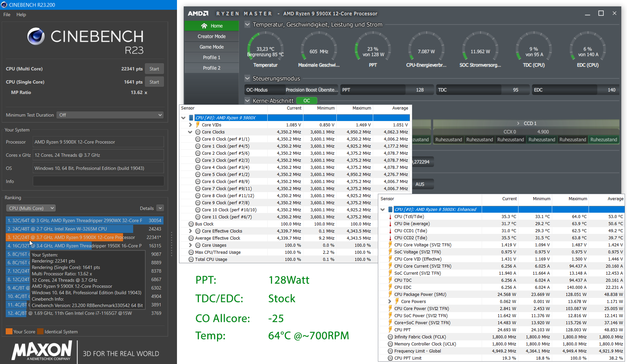Screen dimensions: 627x364
Task: Open the Profile 2 tab
Action: point(212,68)
